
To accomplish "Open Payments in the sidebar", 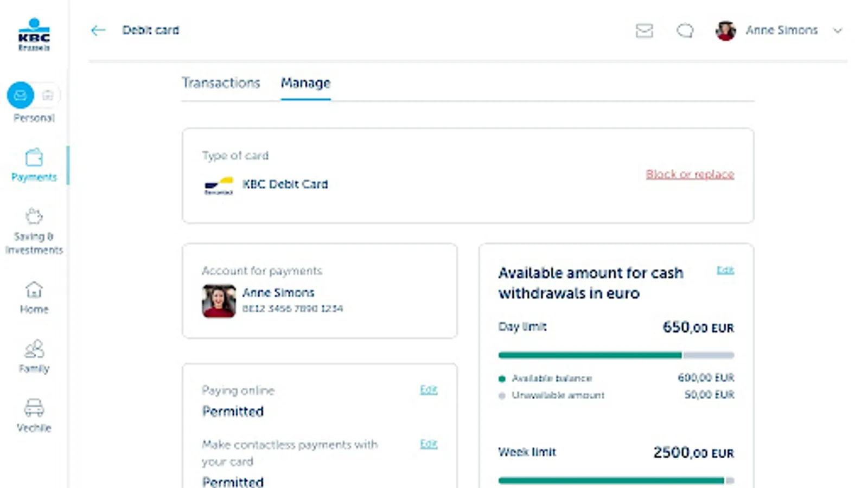I will point(34,165).
